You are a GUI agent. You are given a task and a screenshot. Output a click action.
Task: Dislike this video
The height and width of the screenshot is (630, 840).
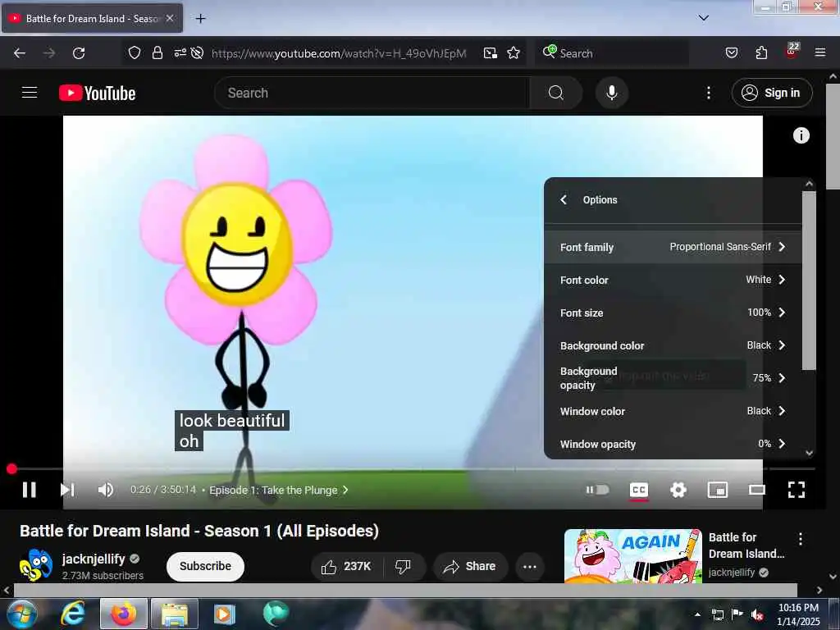click(x=403, y=566)
